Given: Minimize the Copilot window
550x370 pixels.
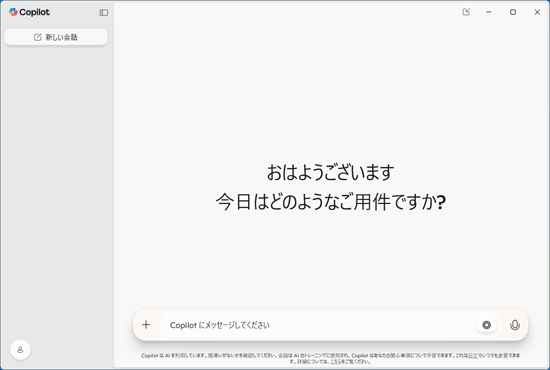Looking at the screenshot, I should click(489, 12).
